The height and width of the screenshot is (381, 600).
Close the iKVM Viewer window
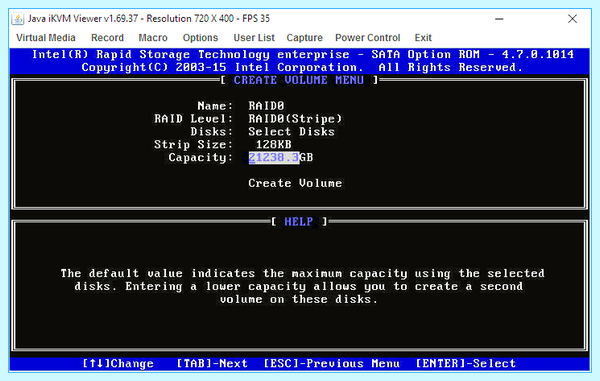572,19
